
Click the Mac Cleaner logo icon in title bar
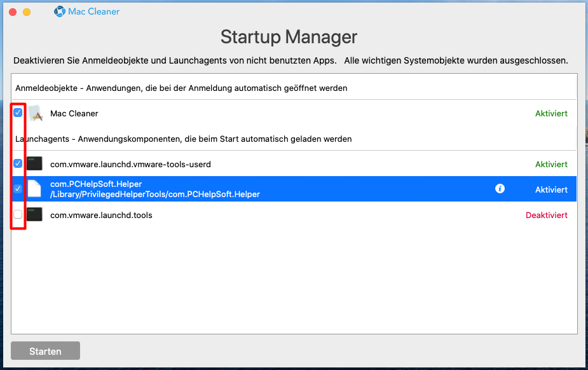[x=59, y=11]
